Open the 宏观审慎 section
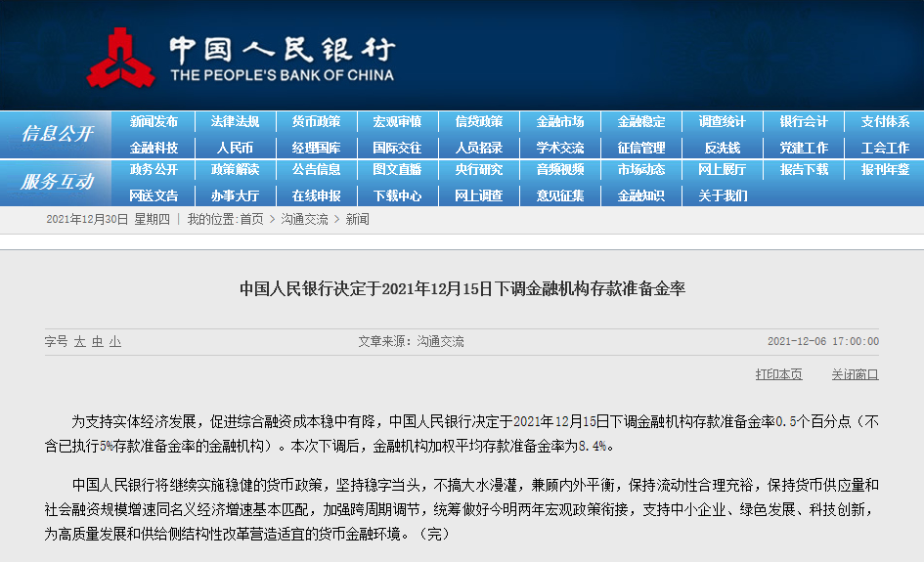 pos(397,122)
